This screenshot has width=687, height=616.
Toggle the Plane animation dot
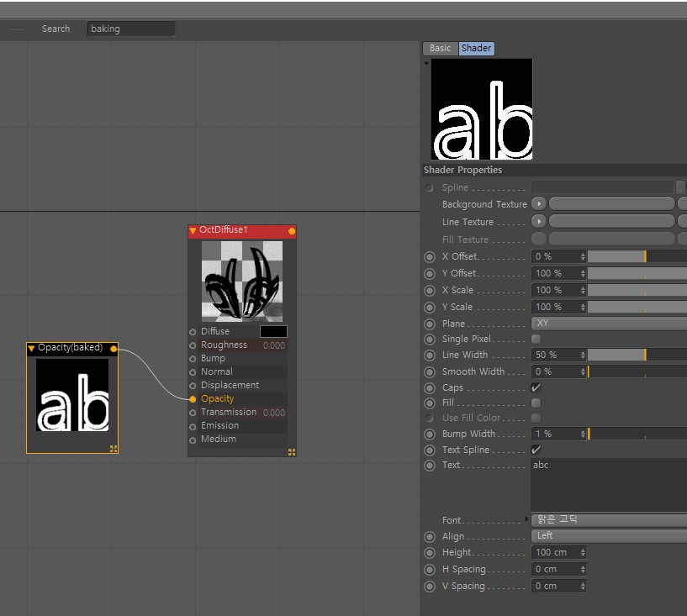(430, 324)
